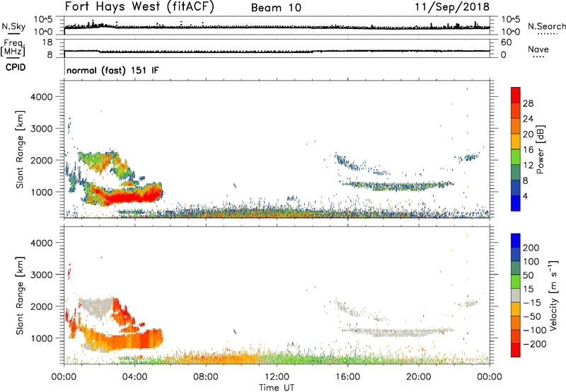Pick the red bottom segment of Velocity colorbar
Image resolution: width=566 pixels, height=392 pixels.
516,350
